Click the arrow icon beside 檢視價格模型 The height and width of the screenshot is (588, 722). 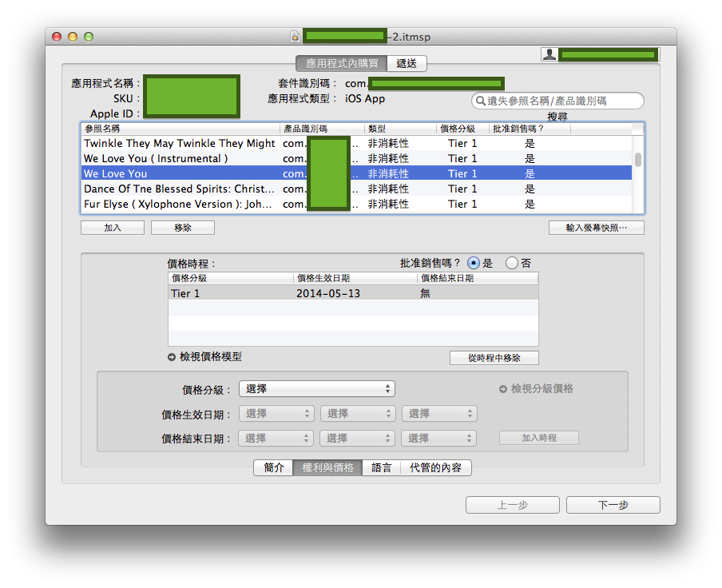pyautogui.click(x=172, y=357)
